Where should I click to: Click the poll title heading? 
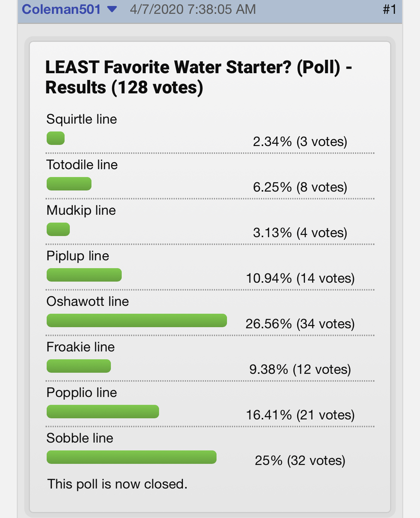[x=199, y=77]
